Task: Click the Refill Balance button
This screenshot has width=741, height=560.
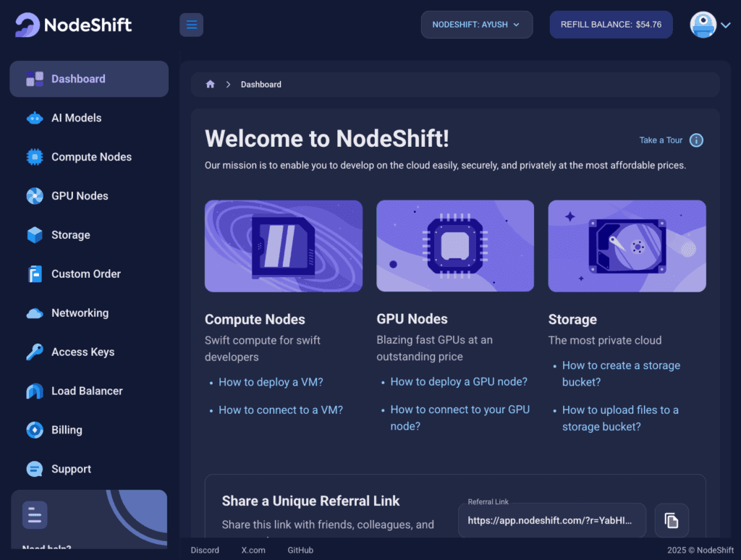Action: pos(611,25)
